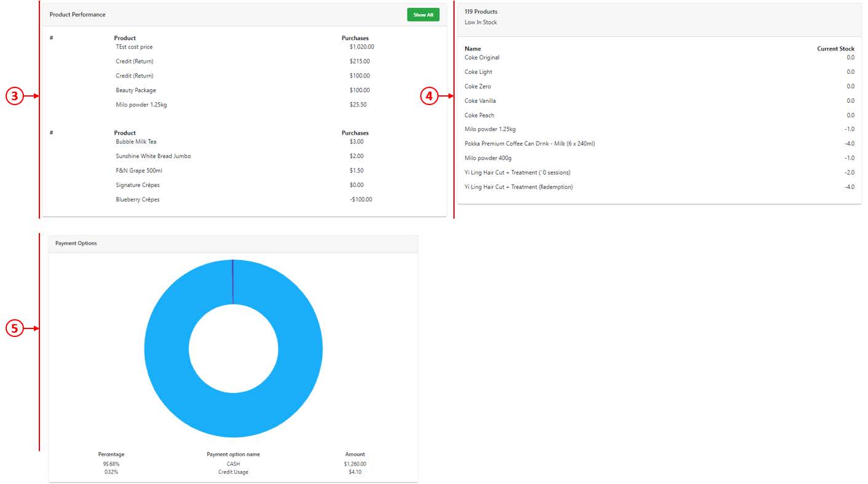Click the Name column header in stock list
Viewport: 868px width, 484px height.
pyautogui.click(x=472, y=49)
